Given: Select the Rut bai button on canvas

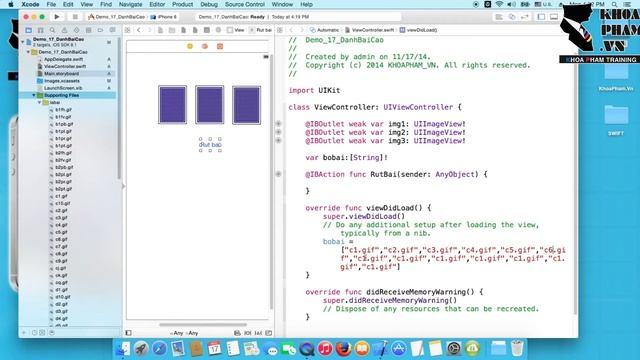Looking at the screenshot, I should click(211, 145).
